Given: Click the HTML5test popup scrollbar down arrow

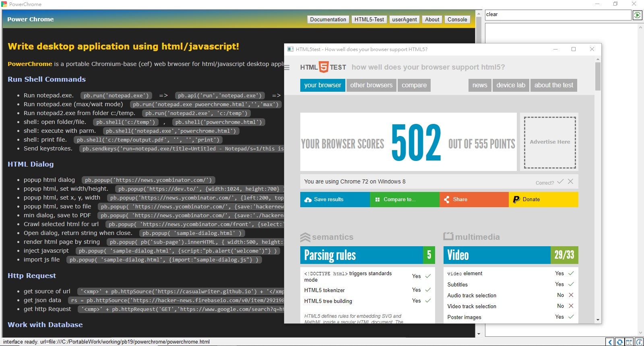Looking at the screenshot, I should click(x=598, y=320).
